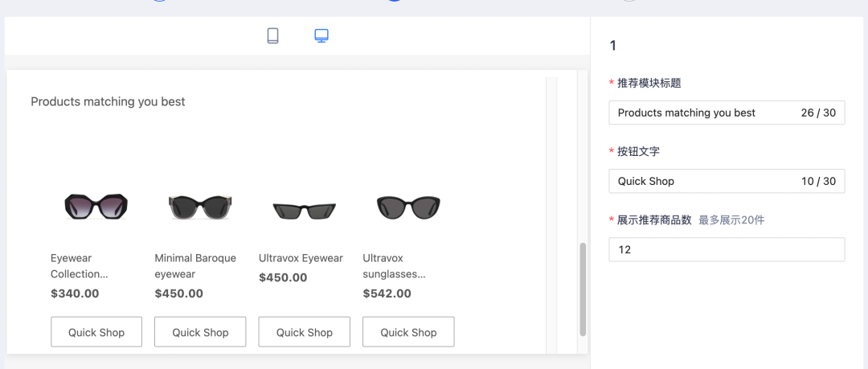This screenshot has width=868, height=369.
Task: Open the Ultravox Eyewear product title
Action: click(x=301, y=258)
